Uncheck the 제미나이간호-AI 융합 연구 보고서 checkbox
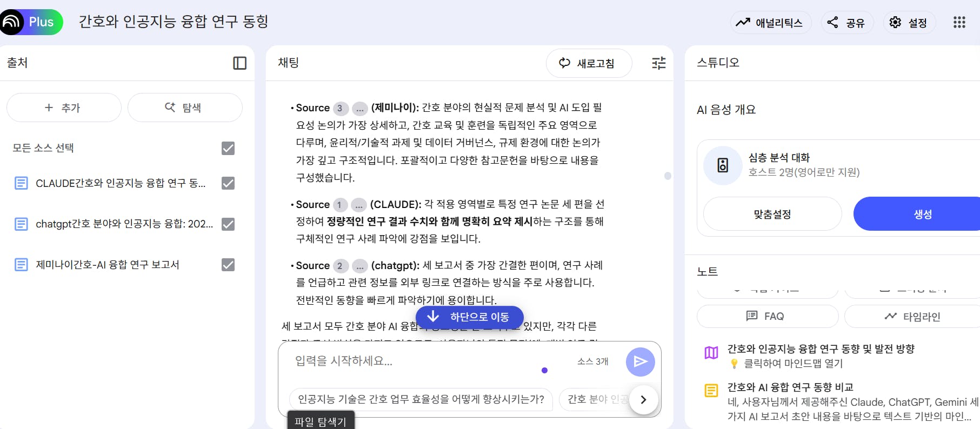Image resolution: width=980 pixels, height=429 pixels. pyautogui.click(x=228, y=265)
